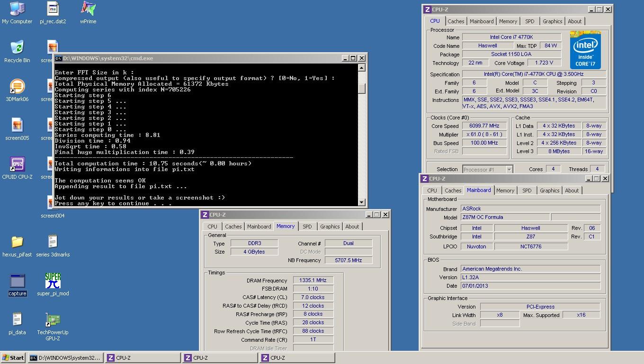
Task: Open Mainboard tab in Memory window
Action: (x=259, y=227)
